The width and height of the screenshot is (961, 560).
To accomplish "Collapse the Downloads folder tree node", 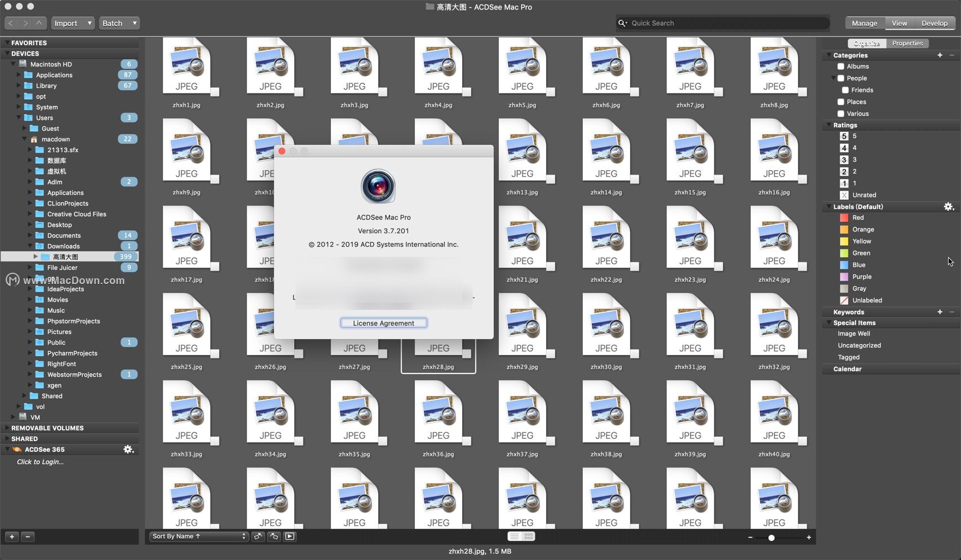I will click(x=30, y=246).
